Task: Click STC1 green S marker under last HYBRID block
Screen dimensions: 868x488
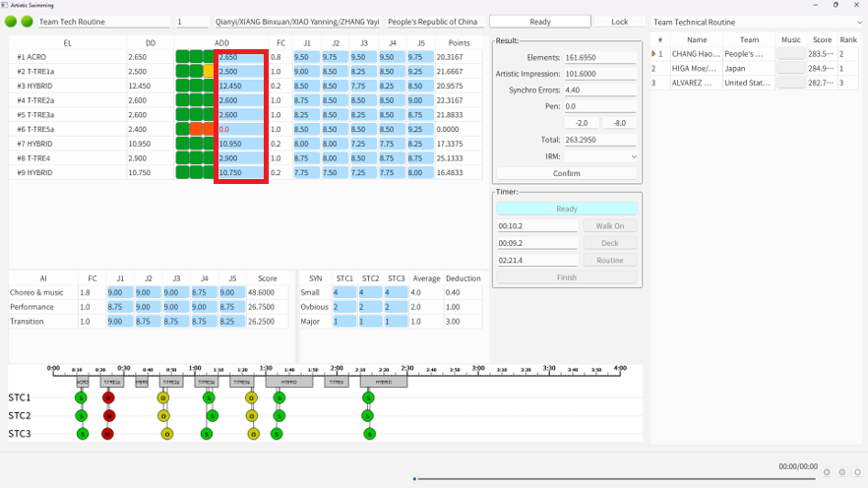Action: coord(368,397)
